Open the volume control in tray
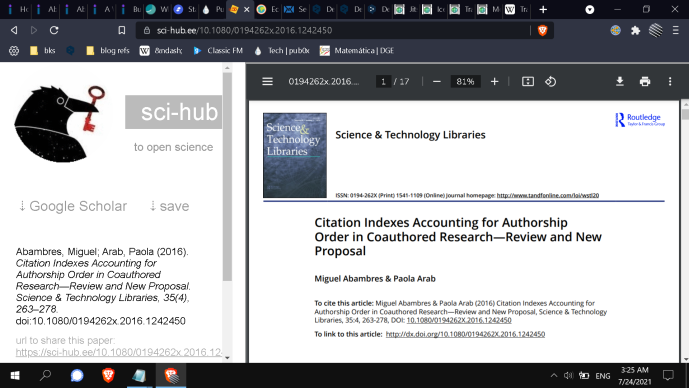This screenshot has height=388, width=689. pyautogui.click(x=568, y=375)
